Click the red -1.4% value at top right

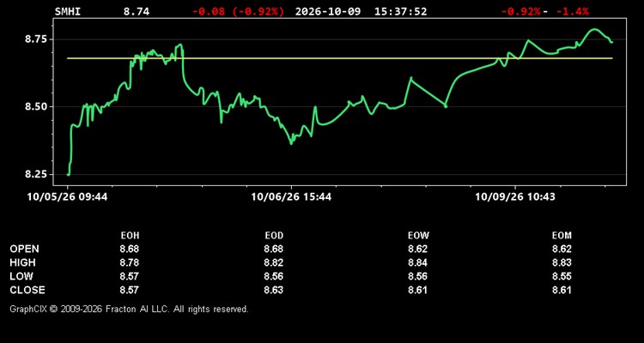[572, 11]
